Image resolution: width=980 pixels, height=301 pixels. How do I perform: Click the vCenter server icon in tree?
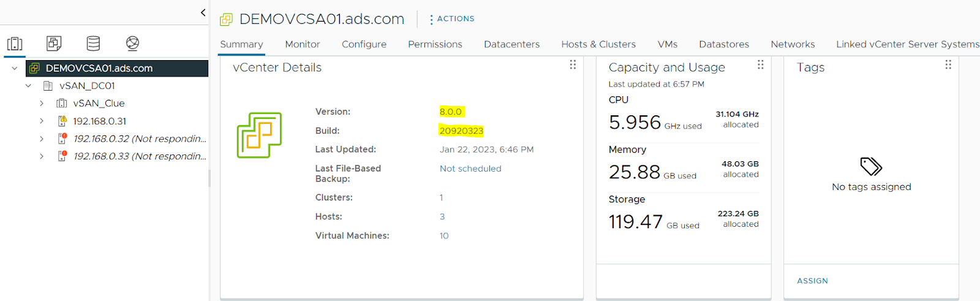pyautogui.click(x=35, y=68)
